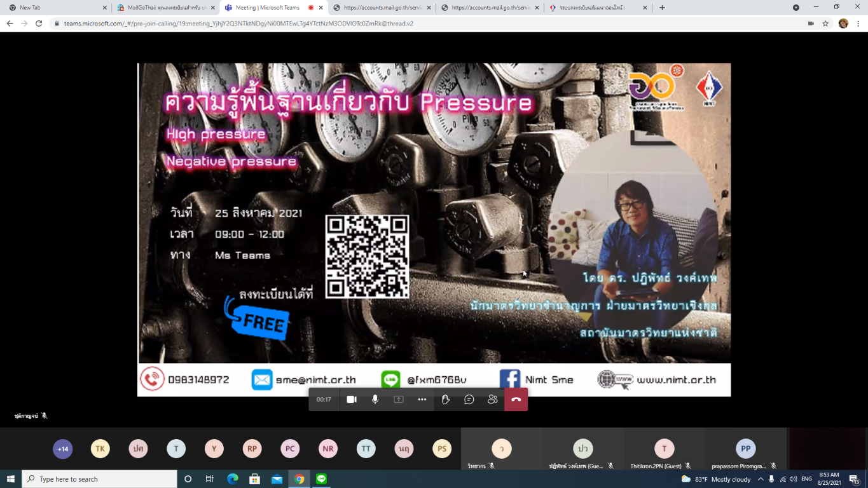This screenshot has height=488, width=868.
Task: Select the Thitikron.2PN guest tile
Action: (x=664, y=449)
